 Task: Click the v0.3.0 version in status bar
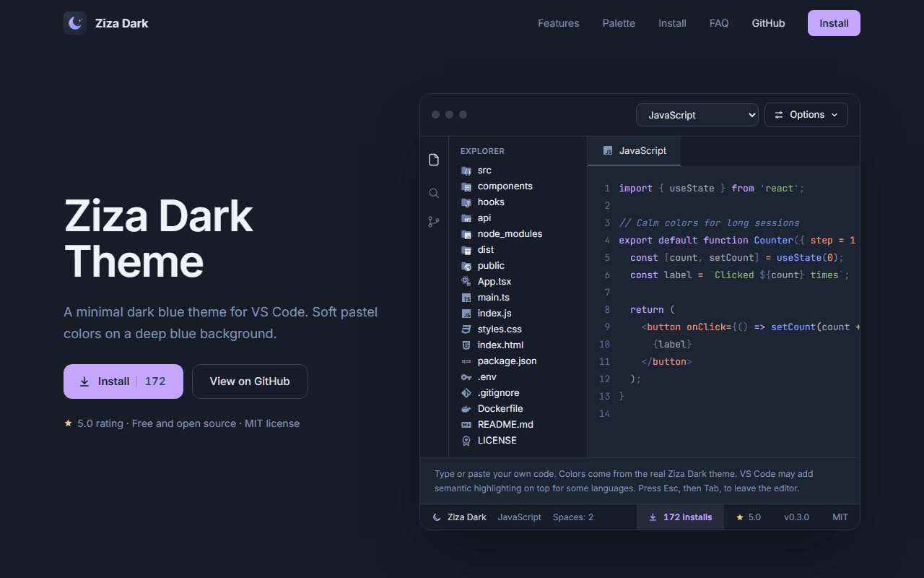point(796,517)
